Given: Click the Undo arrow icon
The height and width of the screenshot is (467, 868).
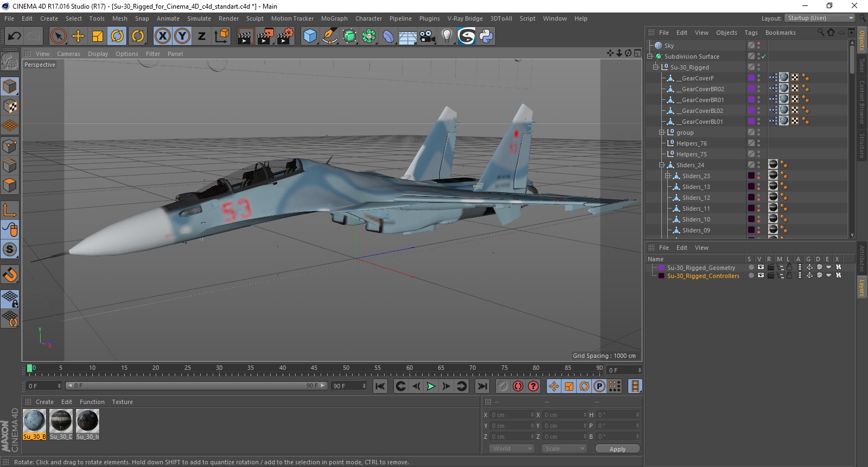Looking at the screenshot, I should click(x=15, y=36).
